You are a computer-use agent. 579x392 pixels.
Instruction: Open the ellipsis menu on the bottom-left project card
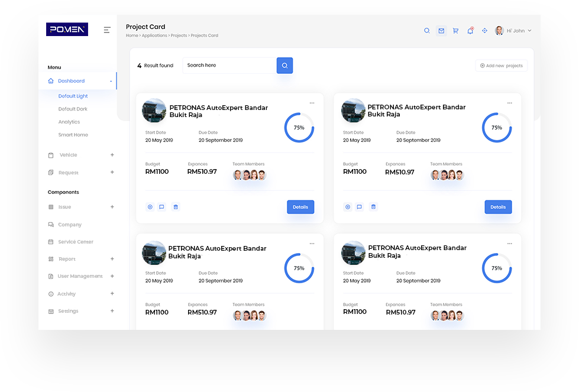pyautogui.click(x=312, y=244)
